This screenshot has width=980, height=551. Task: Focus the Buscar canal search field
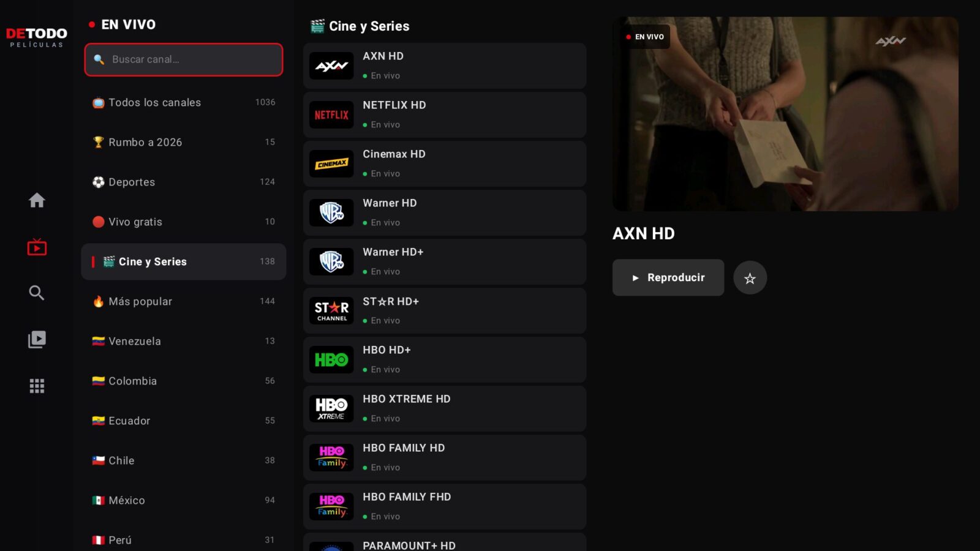pyautogui.click(x=184, y=59)
